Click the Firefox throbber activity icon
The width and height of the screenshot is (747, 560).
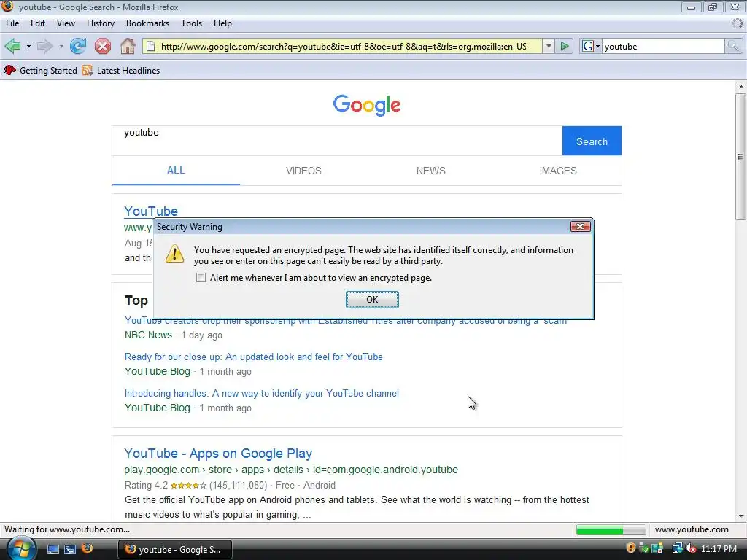pos(738,23)
